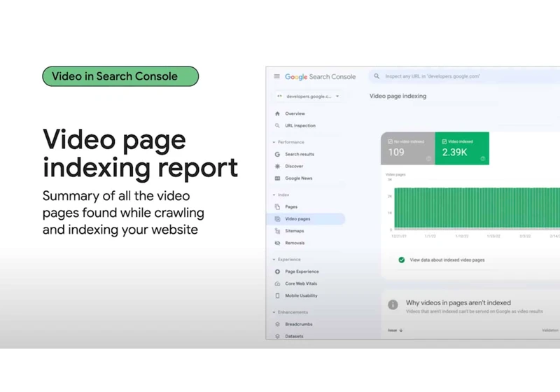Click the Overview home icon
Image resolution: width=560 pixels, height=392 pixels.
(277, 113)
